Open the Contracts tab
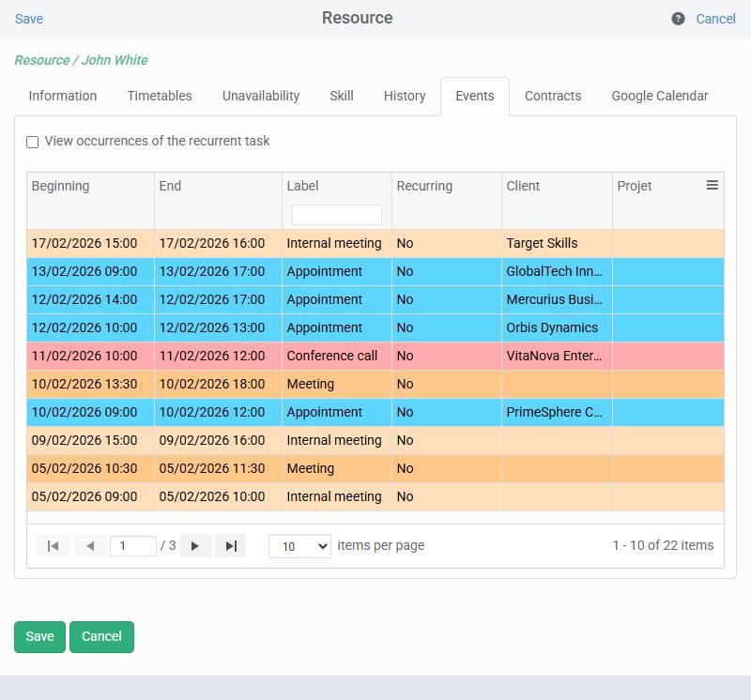Image resolution: width=751 pixels, height=700 pixels. pos(553,96)
